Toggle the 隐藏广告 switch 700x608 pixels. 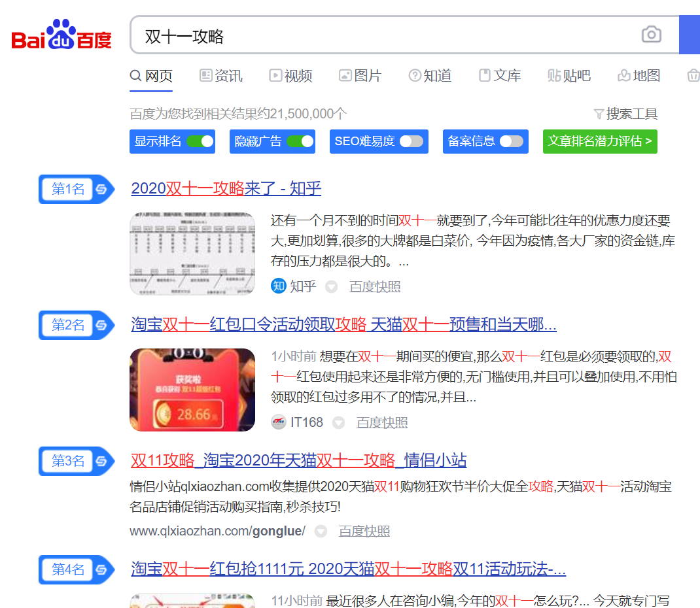click(x=300, y=141)
